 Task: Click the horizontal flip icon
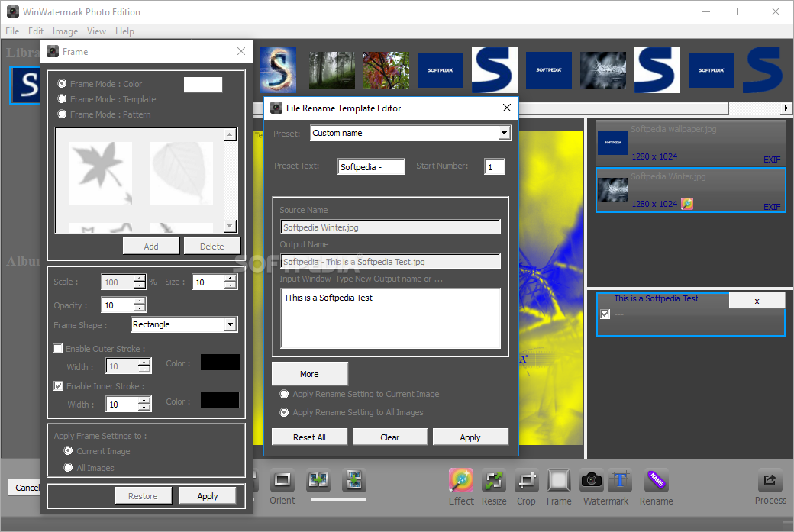pyautogui.click(x=318, y=480)
